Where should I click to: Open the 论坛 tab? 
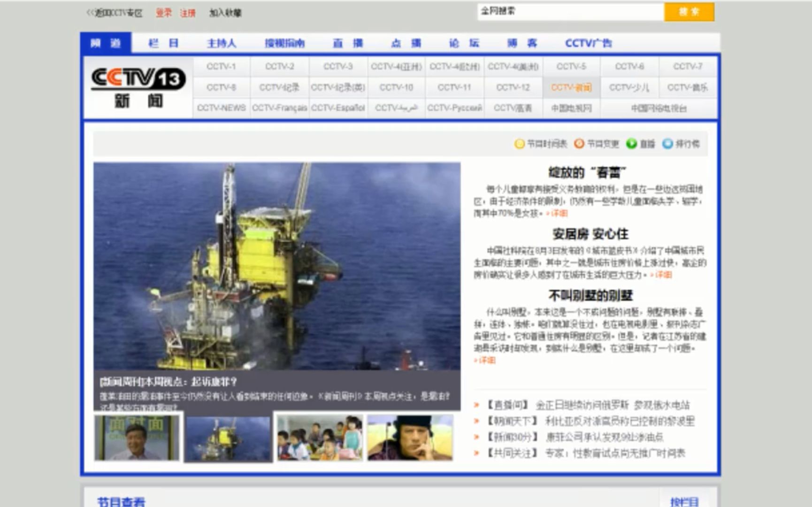[464, 43]
